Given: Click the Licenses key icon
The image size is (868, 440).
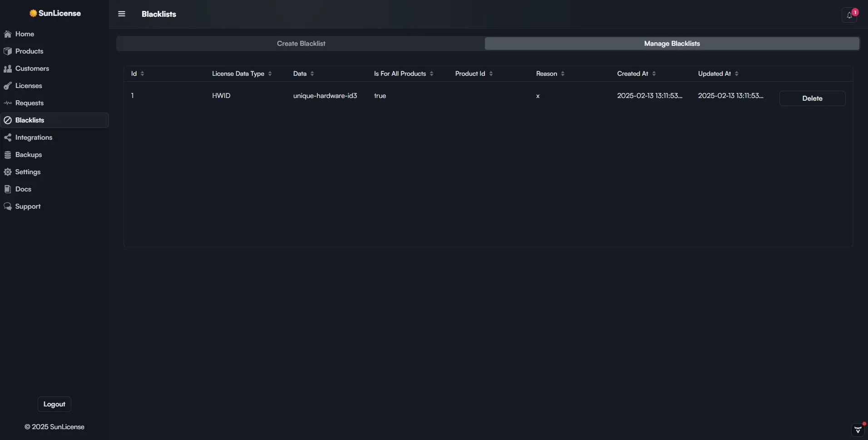Looking at the screenshot, I should tap(8, 86).
